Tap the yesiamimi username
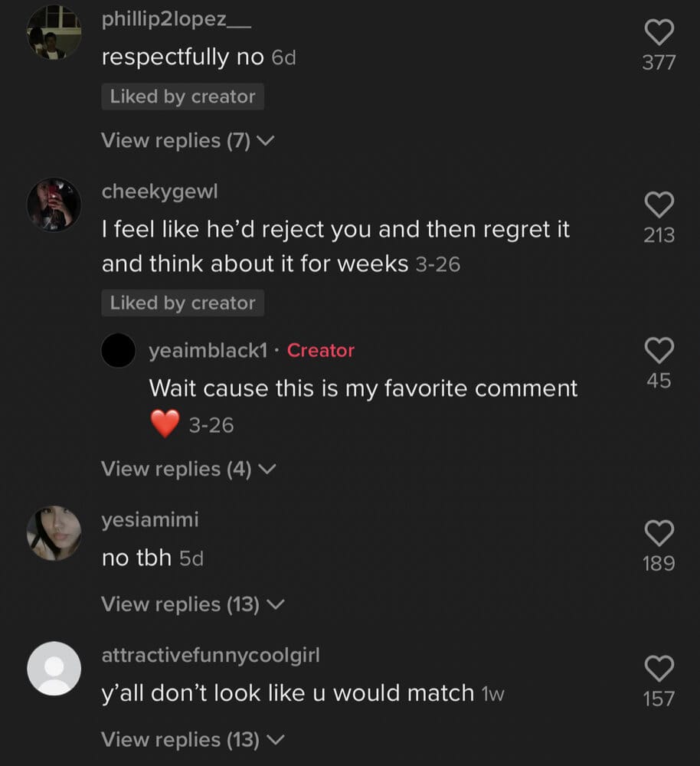Screen dimensions: 700x766 click(150, 520)
